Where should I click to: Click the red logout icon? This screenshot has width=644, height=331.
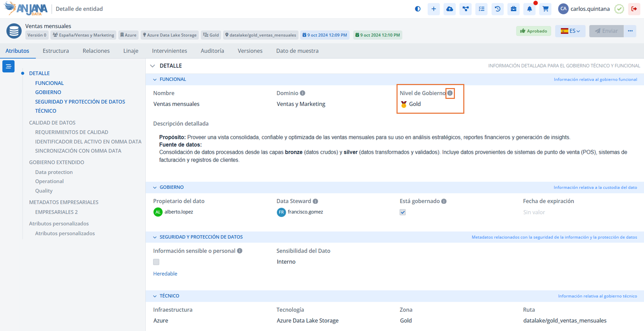tap(634, 9)
